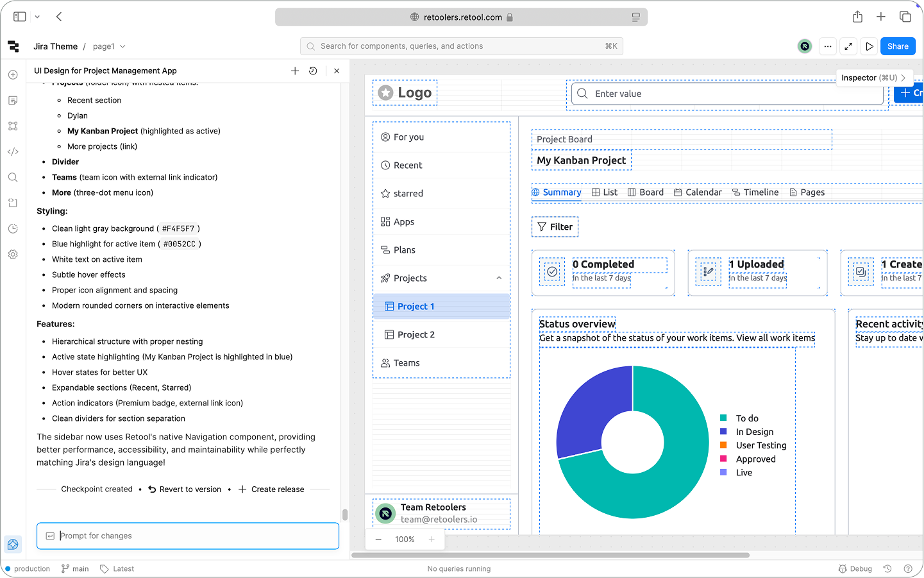Close the UI Design chat panel
This screenshot has width=924, height=578.
pyautogui.click(x=337, y=71)
